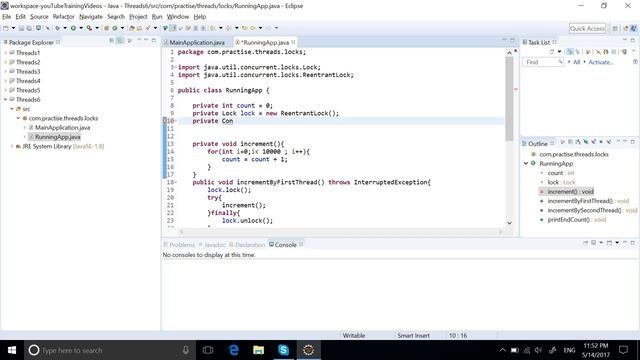Minimize the editor area
This screenshot has height=360, width=640.
[x=504, y=40]
